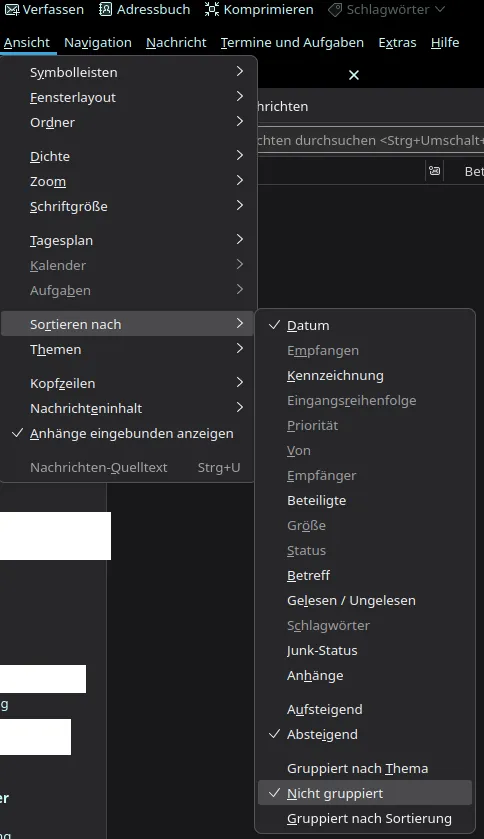
Task: Click the Verfassen compose envelope icon
Action: coord(12,10)
